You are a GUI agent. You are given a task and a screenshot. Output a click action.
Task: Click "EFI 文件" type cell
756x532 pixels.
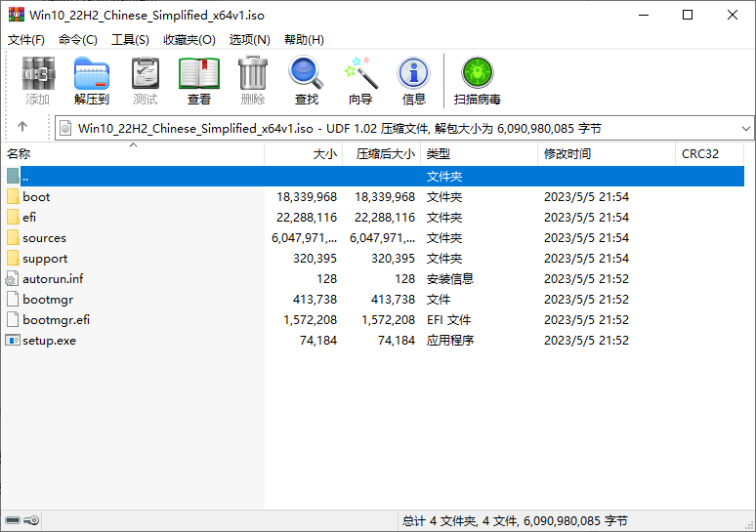(x=449, y=319)
